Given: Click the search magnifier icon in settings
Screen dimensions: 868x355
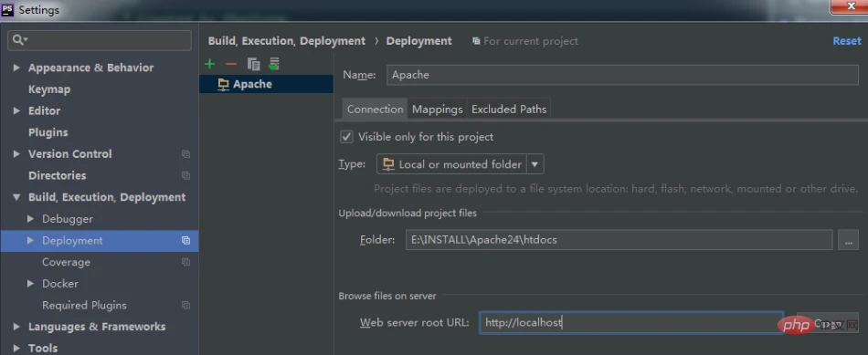Looking at the screenshot, I should pyautogui.click(x=19, y=40).
